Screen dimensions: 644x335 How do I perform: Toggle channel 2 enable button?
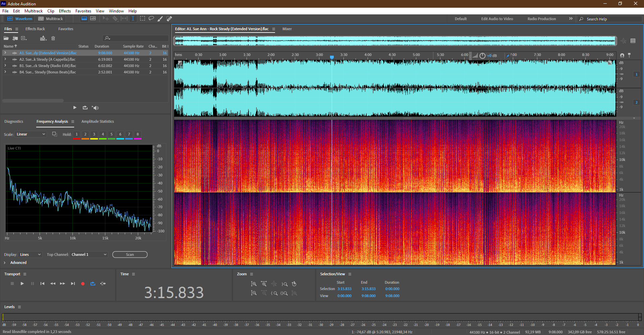tap(636, 102)
